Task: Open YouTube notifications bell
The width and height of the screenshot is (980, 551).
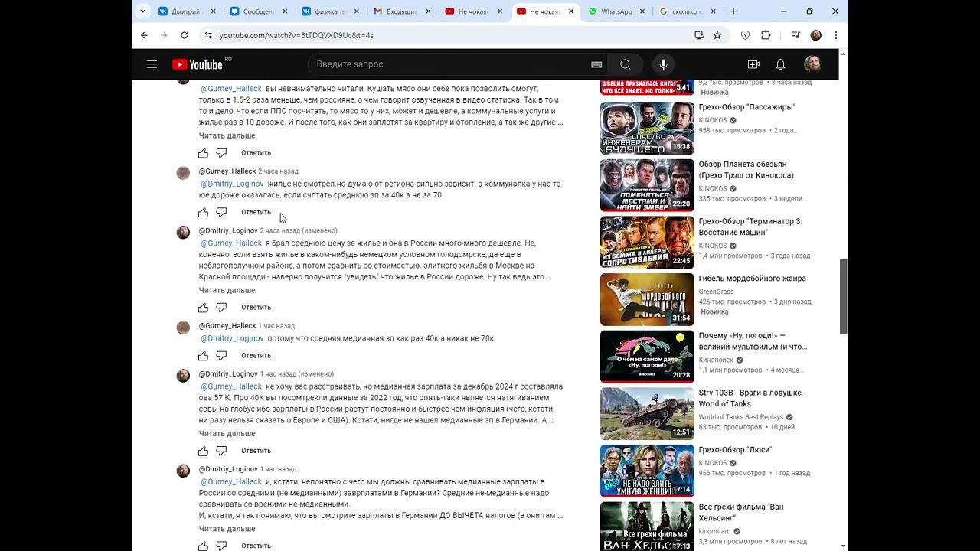Action: point(780,64)
